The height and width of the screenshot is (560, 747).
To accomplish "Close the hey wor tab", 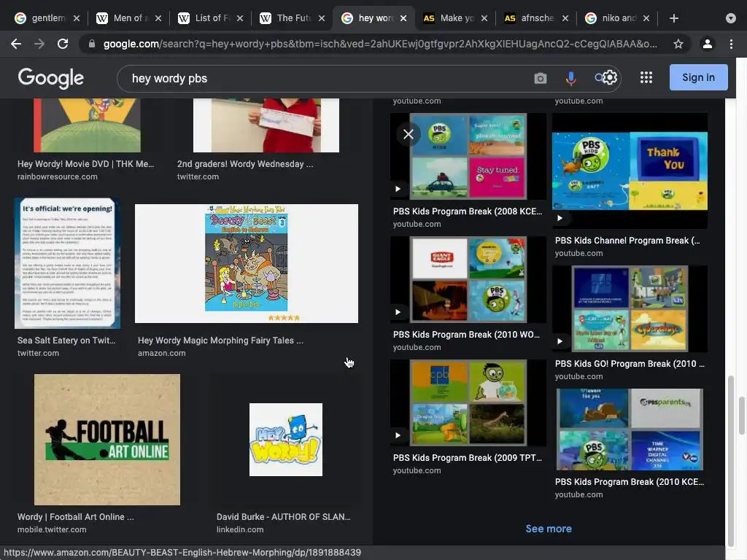I will point(403,18).
